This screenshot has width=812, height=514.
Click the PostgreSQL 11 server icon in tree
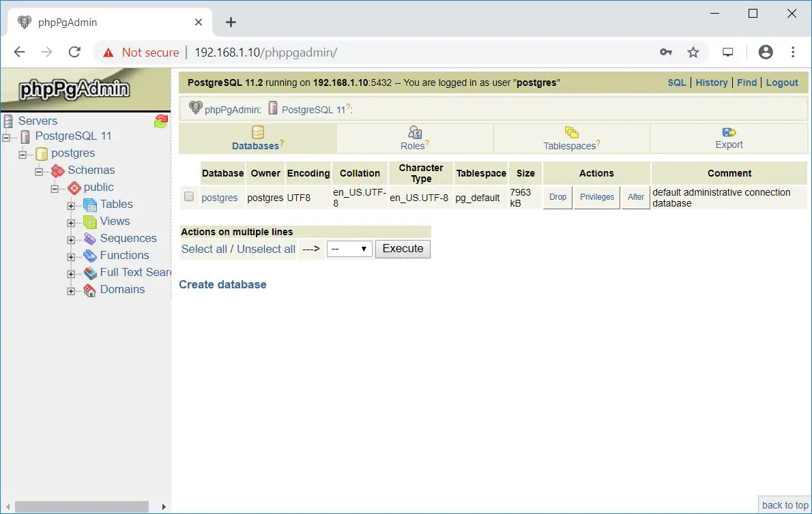(x=25, y=136)
